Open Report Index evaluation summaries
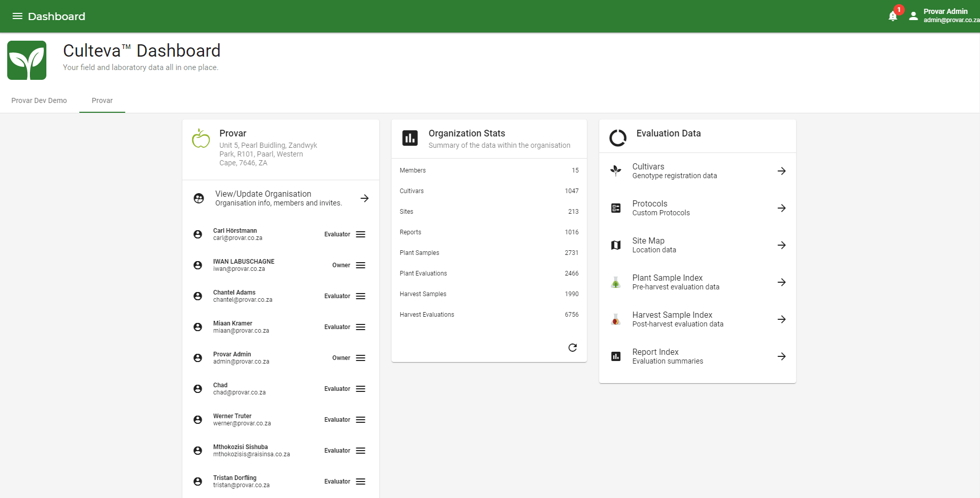This screenshot has width=980, height=498. point(698,356)
